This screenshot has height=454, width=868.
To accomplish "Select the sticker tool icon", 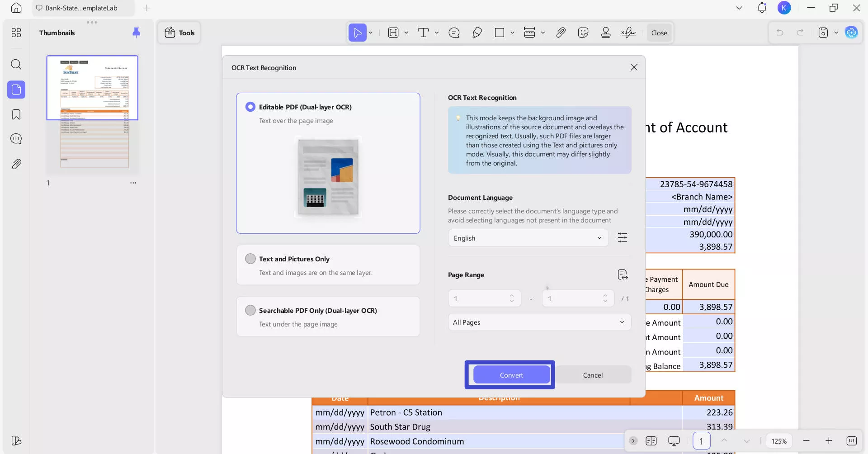I will tap(583, 33).
